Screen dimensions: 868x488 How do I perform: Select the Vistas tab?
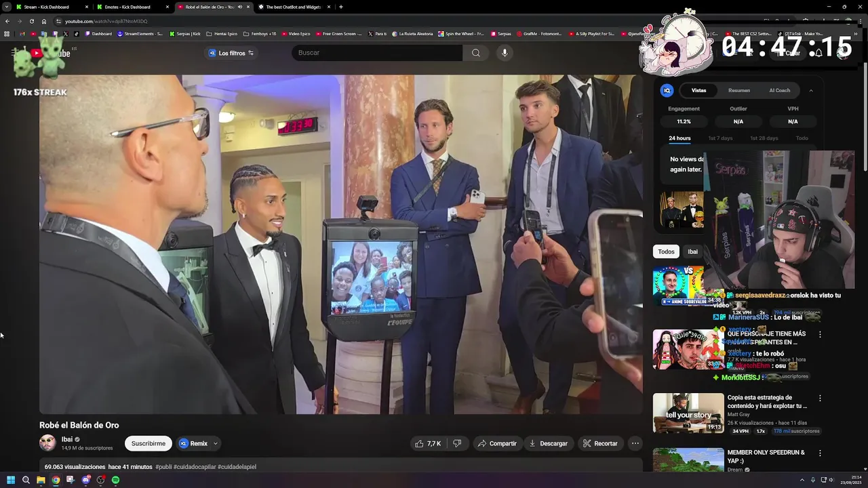click(698, 90)
